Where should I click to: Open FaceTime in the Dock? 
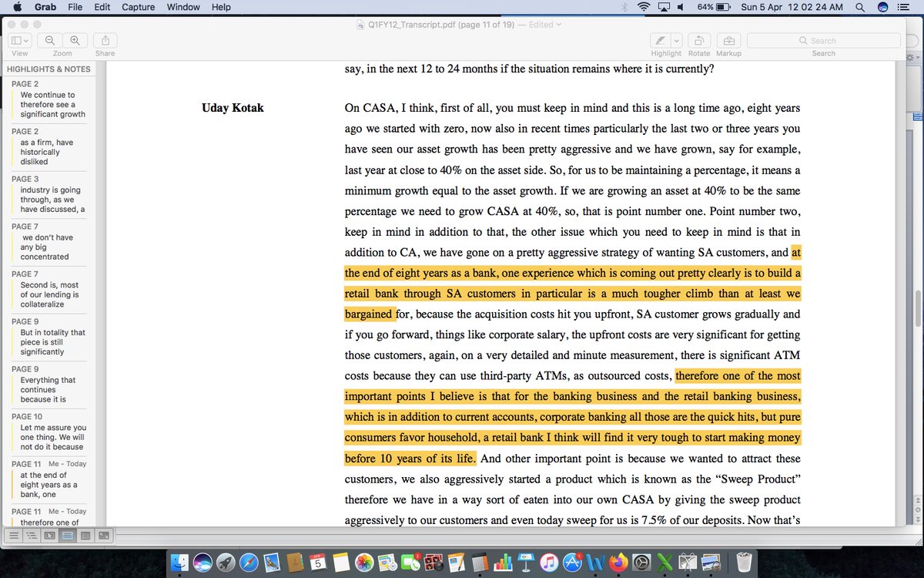tap(410, 563)
